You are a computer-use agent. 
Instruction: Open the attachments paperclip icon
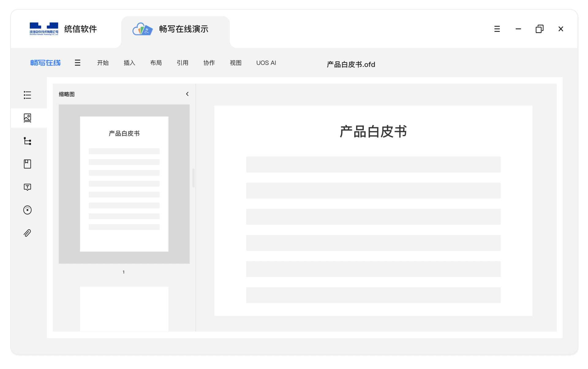point(27,233)
